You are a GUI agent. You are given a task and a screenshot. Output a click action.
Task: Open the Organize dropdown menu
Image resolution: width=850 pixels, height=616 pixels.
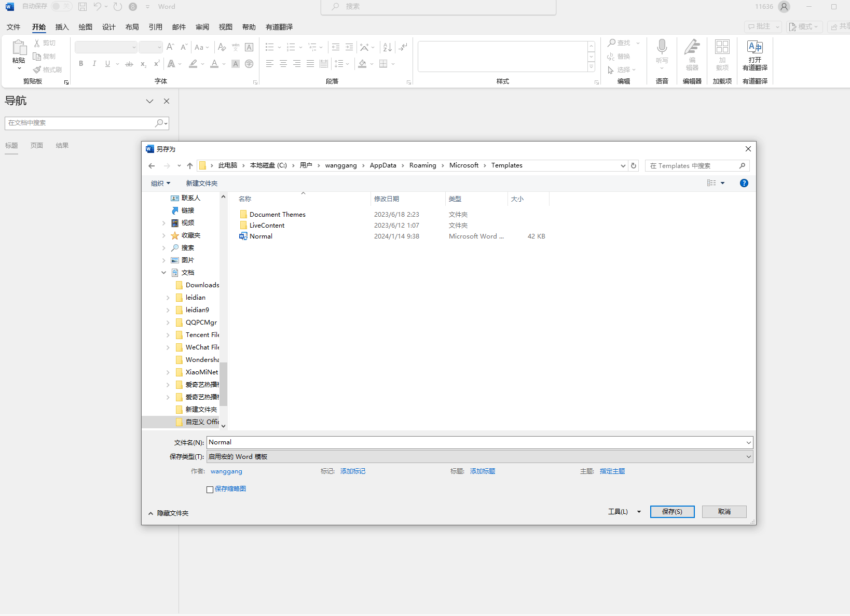[160, 184]
